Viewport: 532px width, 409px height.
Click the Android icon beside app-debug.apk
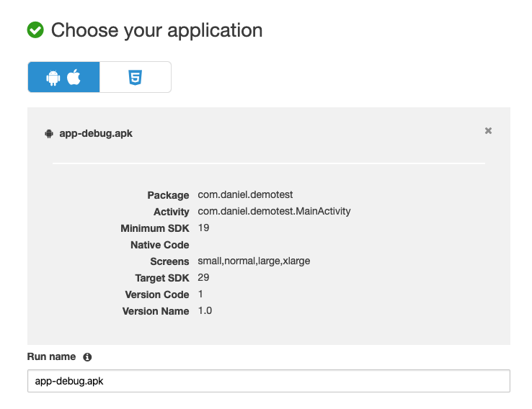pyautogui.click(x=49, y=133)
